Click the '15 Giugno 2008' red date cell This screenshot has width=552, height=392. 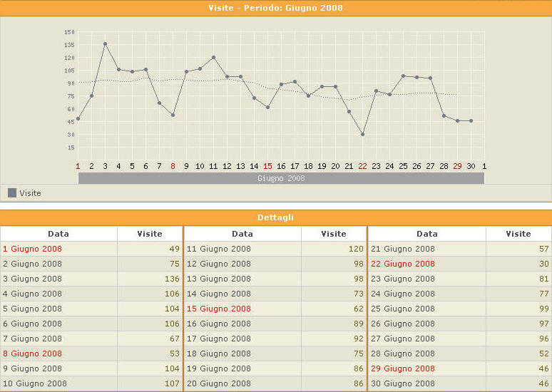[242, 309]
